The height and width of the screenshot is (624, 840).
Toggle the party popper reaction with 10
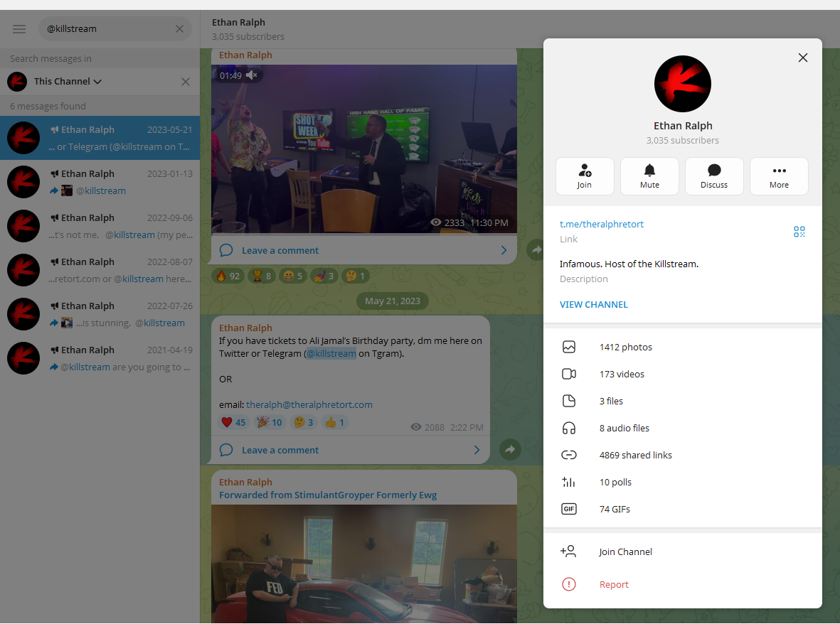[x=270, y=422]
